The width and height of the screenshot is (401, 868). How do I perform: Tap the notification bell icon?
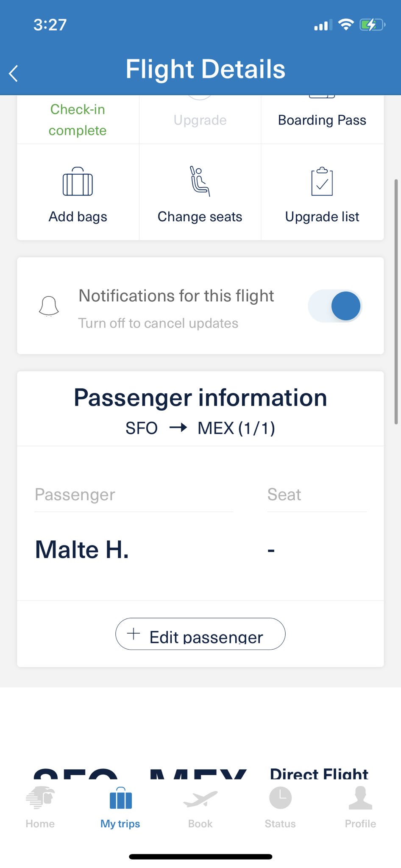tap(49, 306)
